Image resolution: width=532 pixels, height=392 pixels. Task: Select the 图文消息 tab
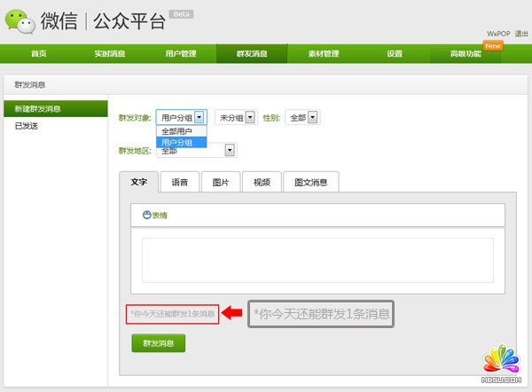click(311, 182)
